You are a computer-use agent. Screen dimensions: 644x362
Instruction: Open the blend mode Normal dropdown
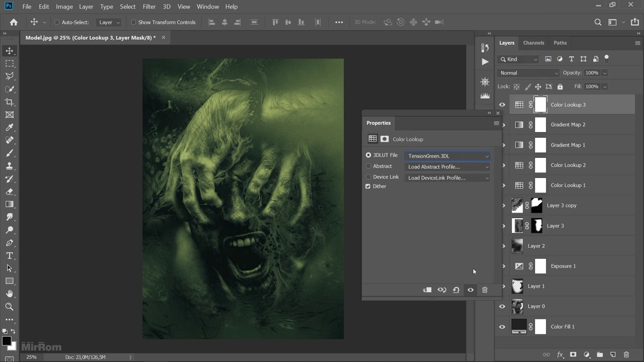click(528, 73)
